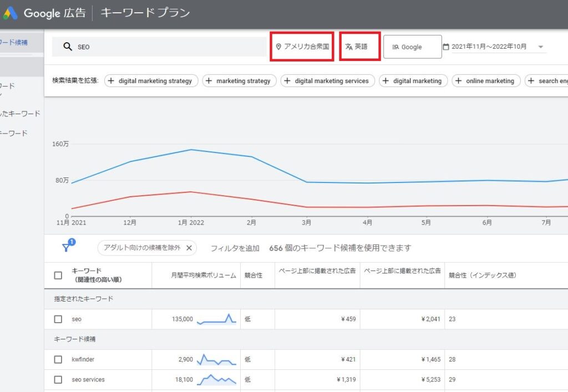Add the marketing strategy suggestion chip

(239, 81)
